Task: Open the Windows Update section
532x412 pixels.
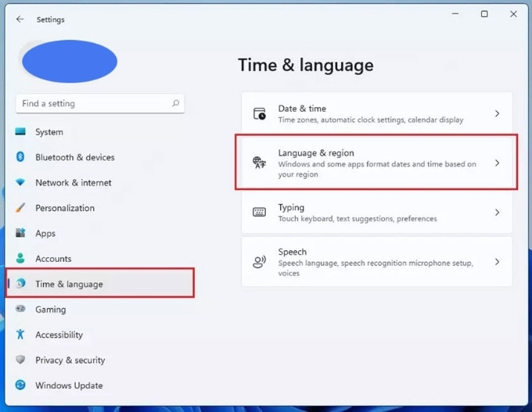Action: pyautogui.click(x=69, y=385)
